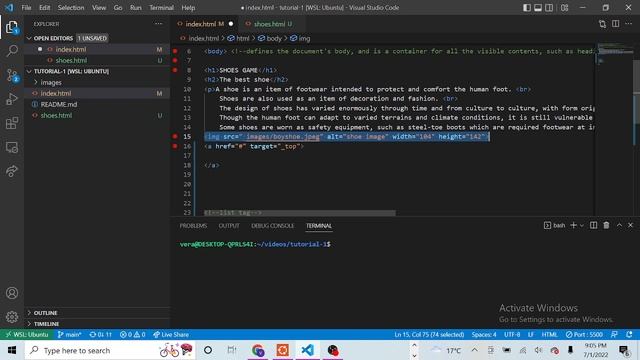Viewport: 640px width, 360px height.
Task: Add a new terminal with plus icon
Action: 573,225
